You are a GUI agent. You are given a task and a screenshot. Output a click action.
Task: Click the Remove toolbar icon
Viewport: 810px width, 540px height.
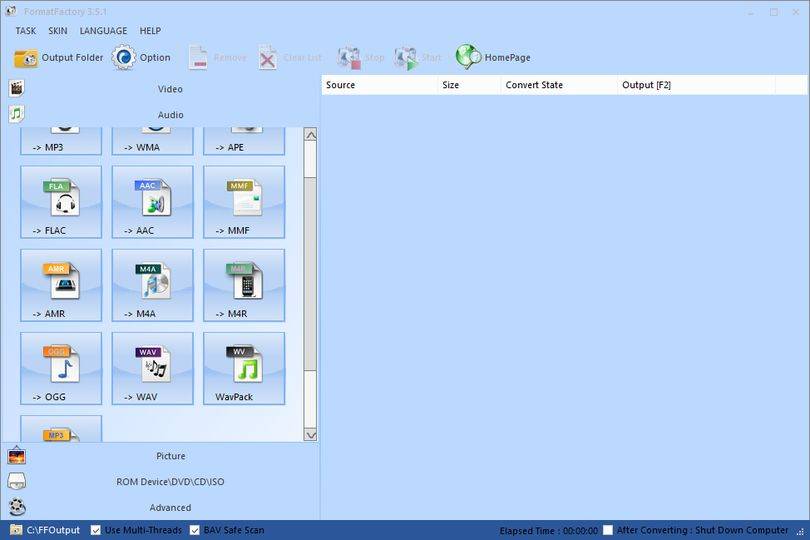[x=198, y=57]
